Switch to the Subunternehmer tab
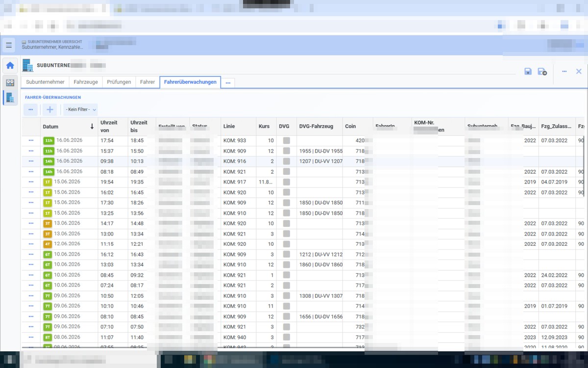Viewport: 588px width, 368px height. coord(45,82)
